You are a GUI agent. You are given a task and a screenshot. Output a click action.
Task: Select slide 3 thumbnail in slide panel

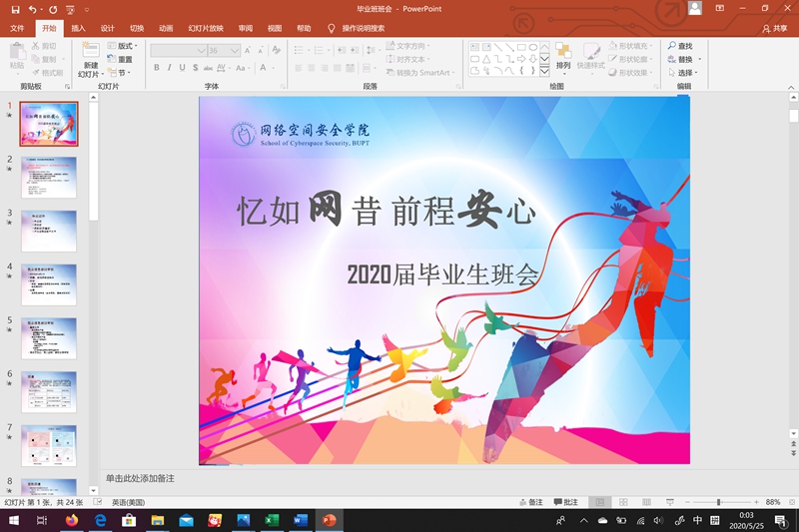pyautogui.click(x=49, y=231)
